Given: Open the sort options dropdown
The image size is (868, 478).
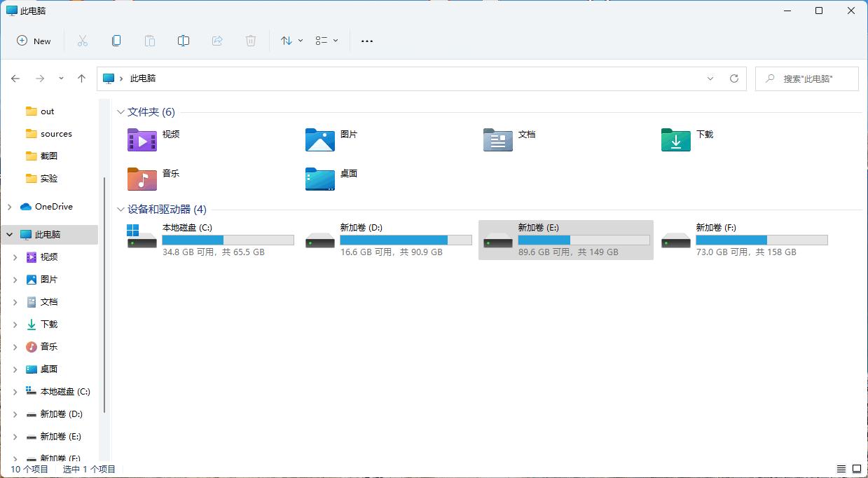Looking at the screenshot, I should 291,41.
